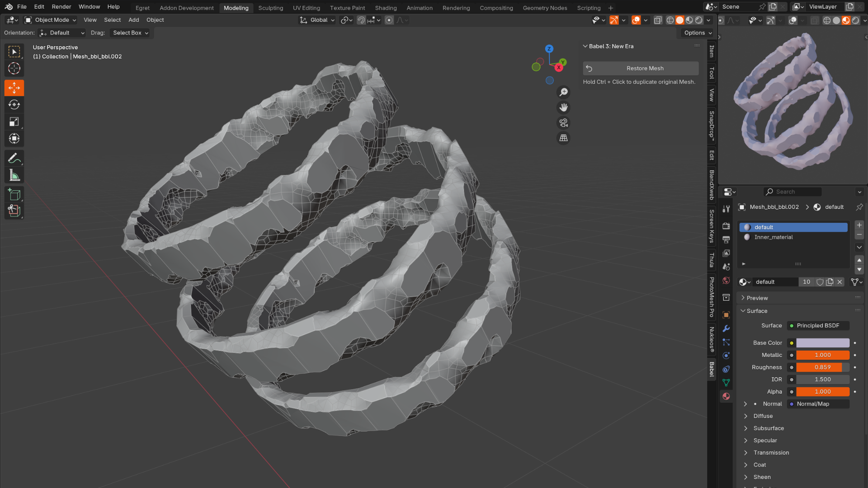Click the viewport zoom magnifier icon
The image size is (868, 488).
point(563,92)
